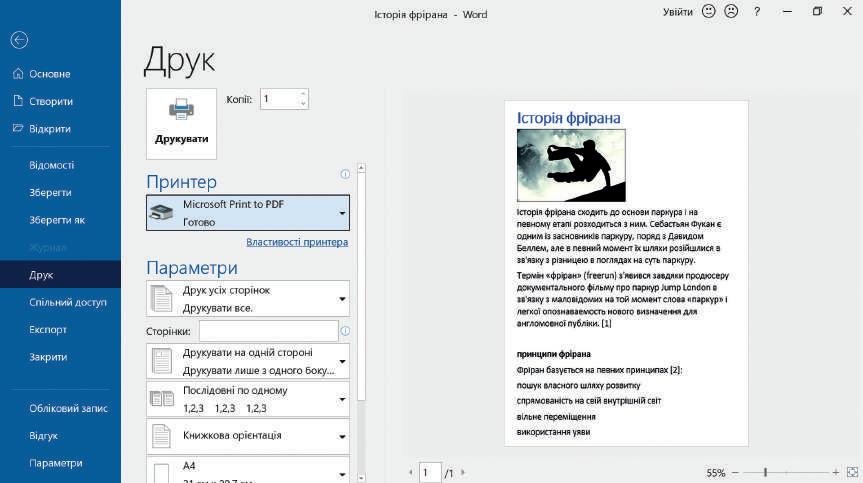The height and width of the screenshot is (483, 863).
Task: Choose Зберегти in the sidebar
Action: (50, 193)
